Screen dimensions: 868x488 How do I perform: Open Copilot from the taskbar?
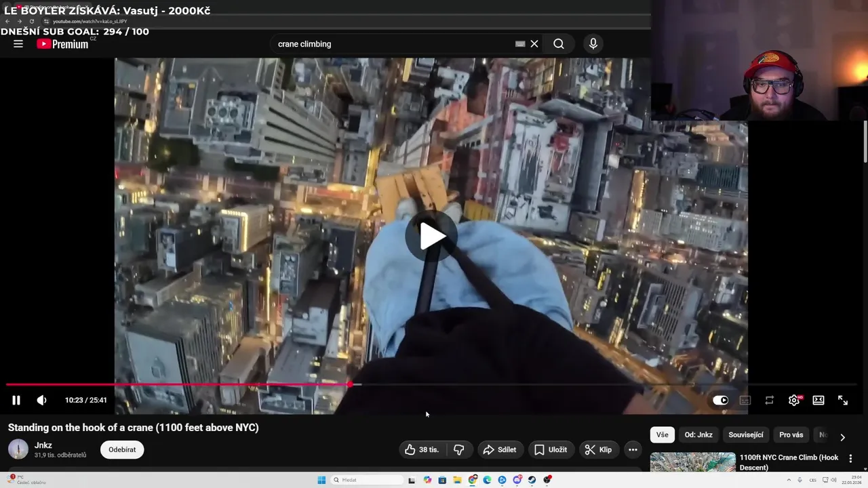pos(427,480)
